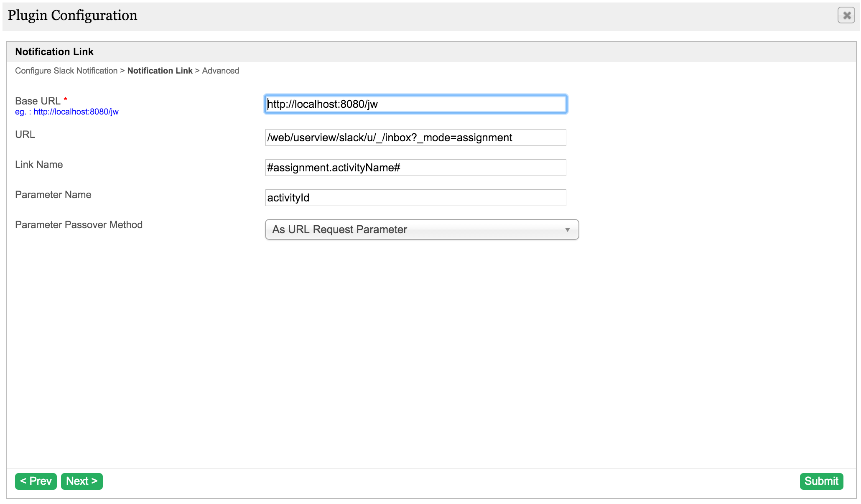Click the Notification Link section header
Screen dimensions: 861x504
[54, 52]
